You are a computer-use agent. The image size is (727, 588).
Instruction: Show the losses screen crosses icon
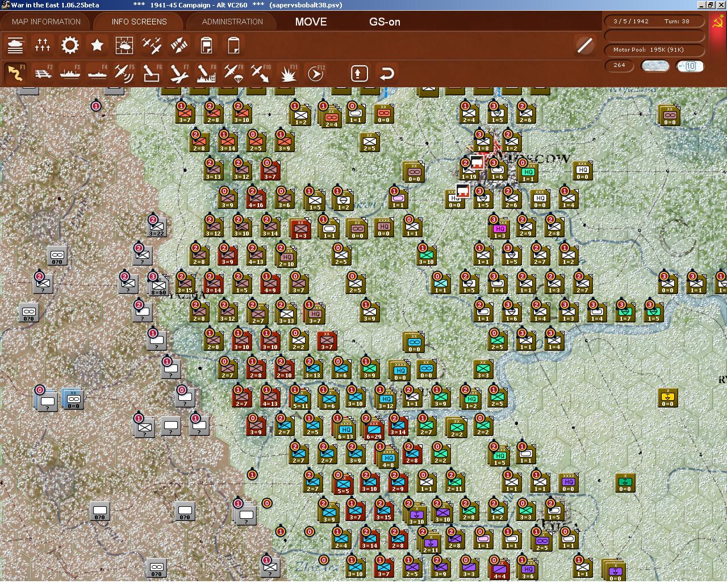tap(43, 45)
